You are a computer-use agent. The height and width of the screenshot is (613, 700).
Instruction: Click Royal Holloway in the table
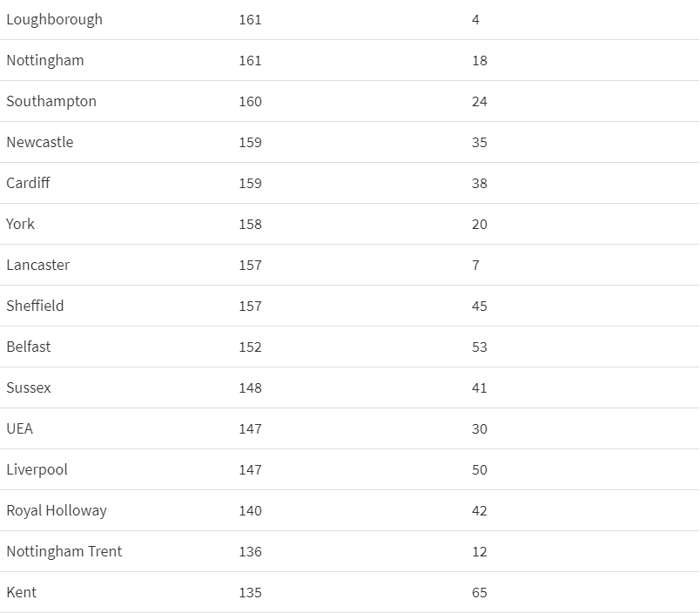point(57,510)
